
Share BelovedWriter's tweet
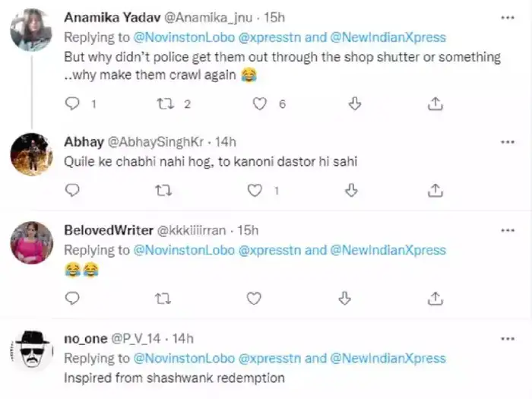[435, 298]
